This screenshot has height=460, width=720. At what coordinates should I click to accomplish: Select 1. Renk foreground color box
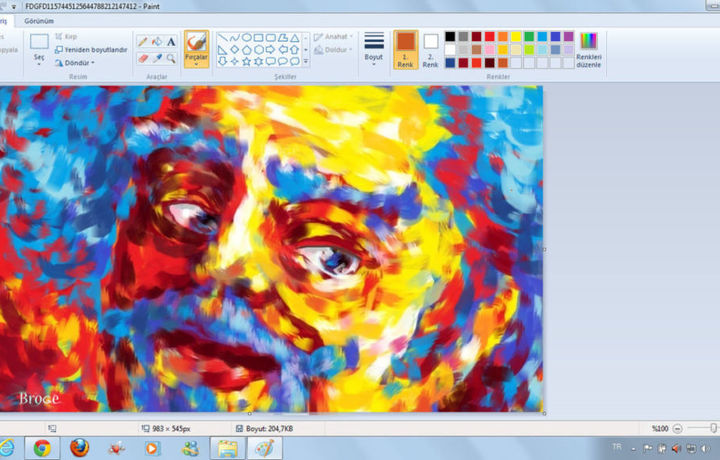tap(405, 50)
